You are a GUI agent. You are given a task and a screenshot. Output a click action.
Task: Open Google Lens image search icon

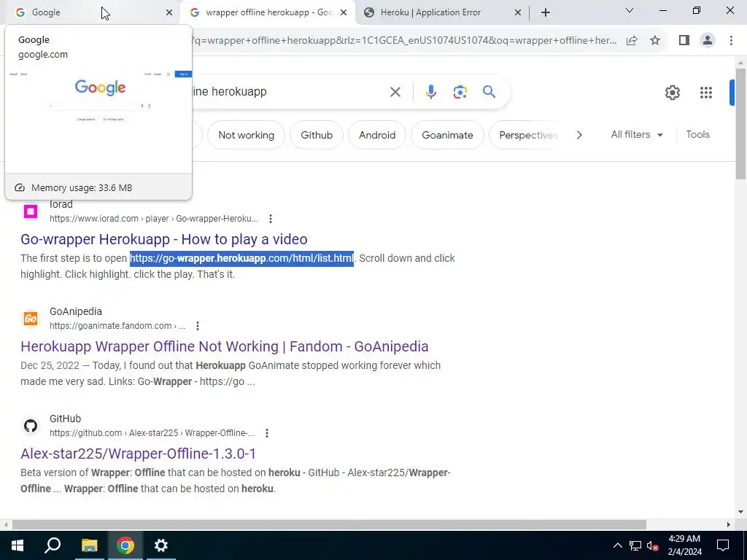pyautogui.click(x=460, y=91)
